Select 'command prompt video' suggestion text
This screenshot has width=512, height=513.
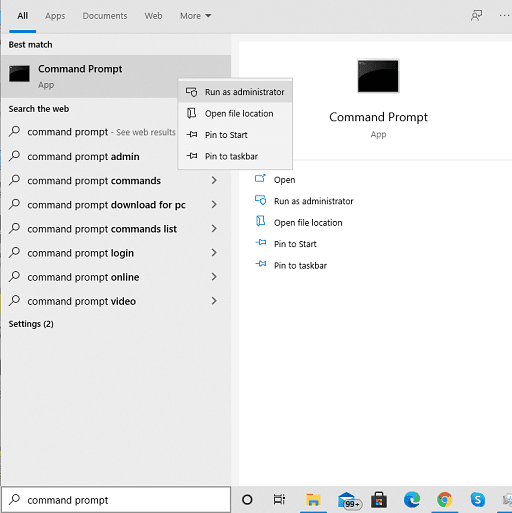pos(82,301)
